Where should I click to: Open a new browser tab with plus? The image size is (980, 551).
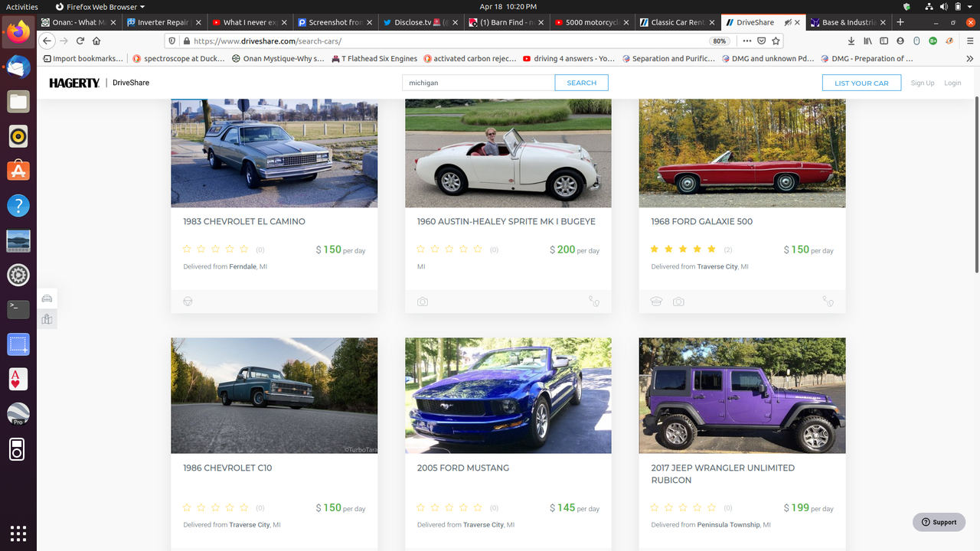click(900, 22)
